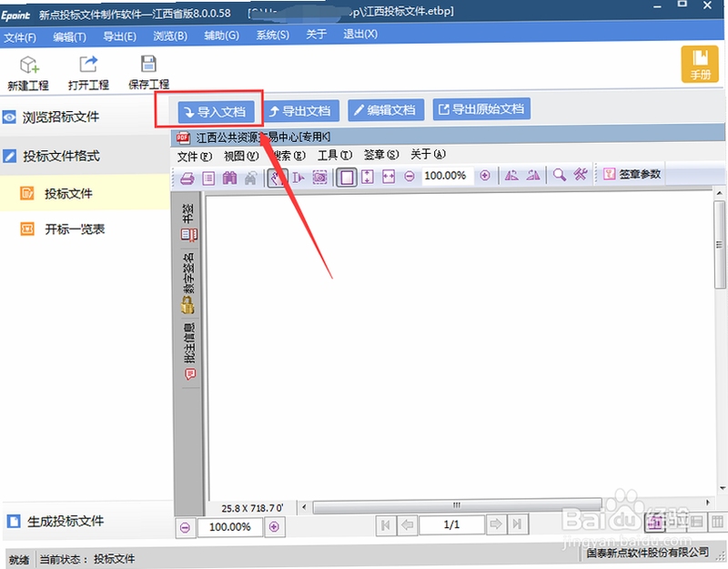Go to the next page
The height and width of the screenshot is (569, 728).
[496, 524]
